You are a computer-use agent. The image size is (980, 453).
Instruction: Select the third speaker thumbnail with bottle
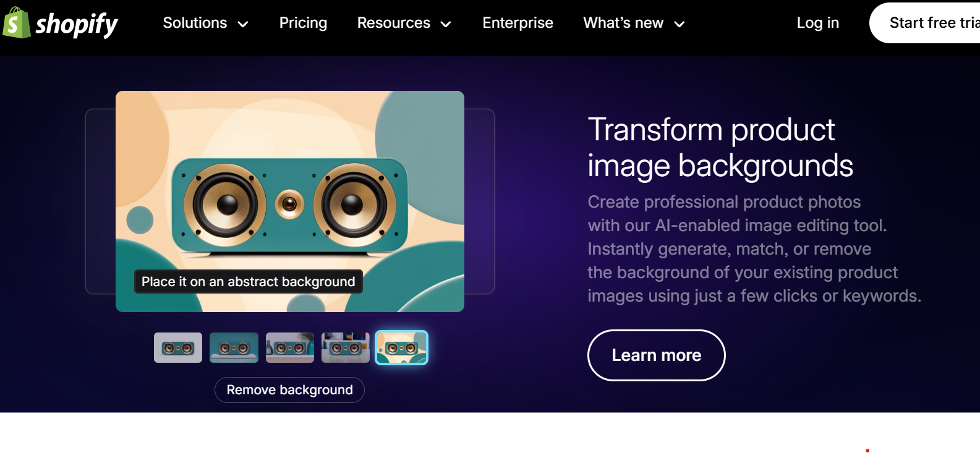tap(290, 348)
